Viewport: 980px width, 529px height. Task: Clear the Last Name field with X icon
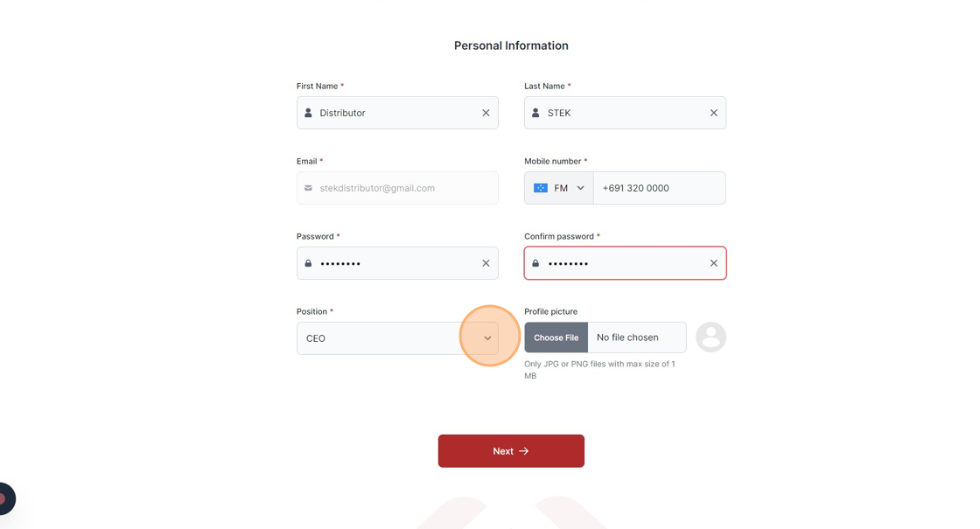pyautogui.click(x=713, y=113)
